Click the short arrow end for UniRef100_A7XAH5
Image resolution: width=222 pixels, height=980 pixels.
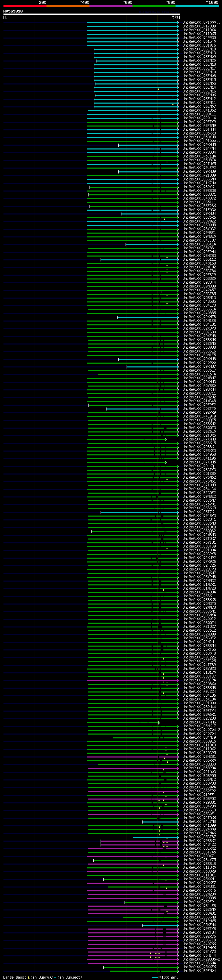coord(166,463)
